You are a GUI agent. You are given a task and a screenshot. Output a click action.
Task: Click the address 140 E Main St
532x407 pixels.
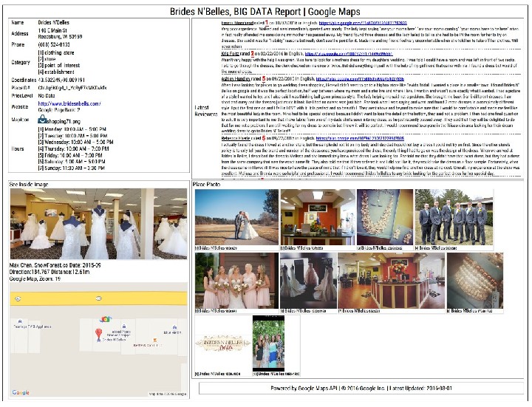[52, 30]
